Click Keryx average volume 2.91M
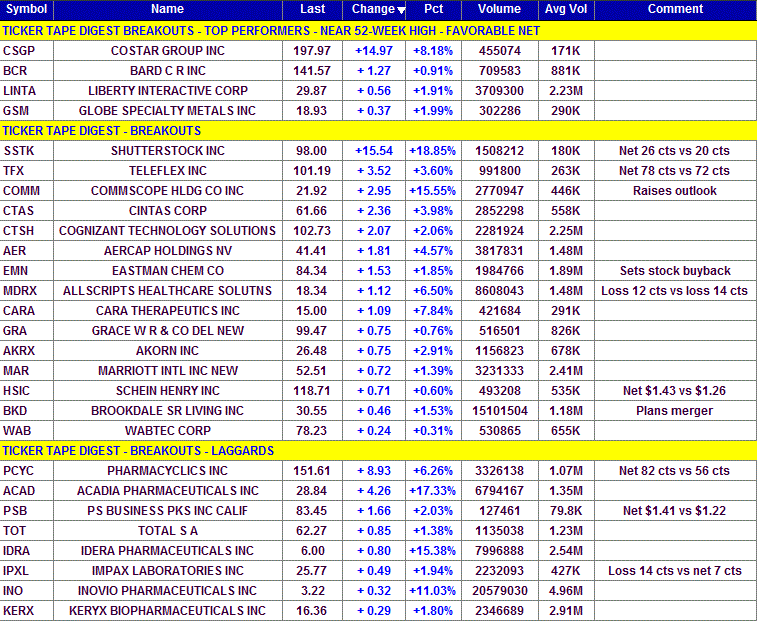 click(566, 611)
